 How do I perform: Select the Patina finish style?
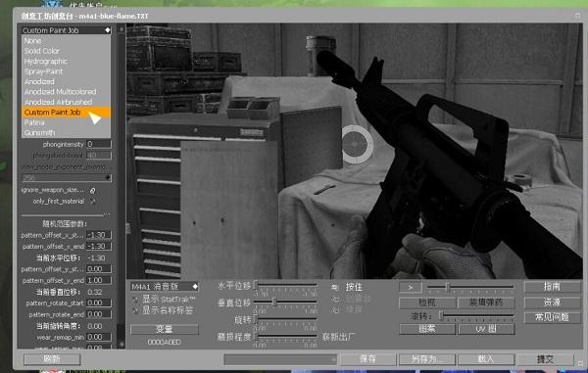66,122
